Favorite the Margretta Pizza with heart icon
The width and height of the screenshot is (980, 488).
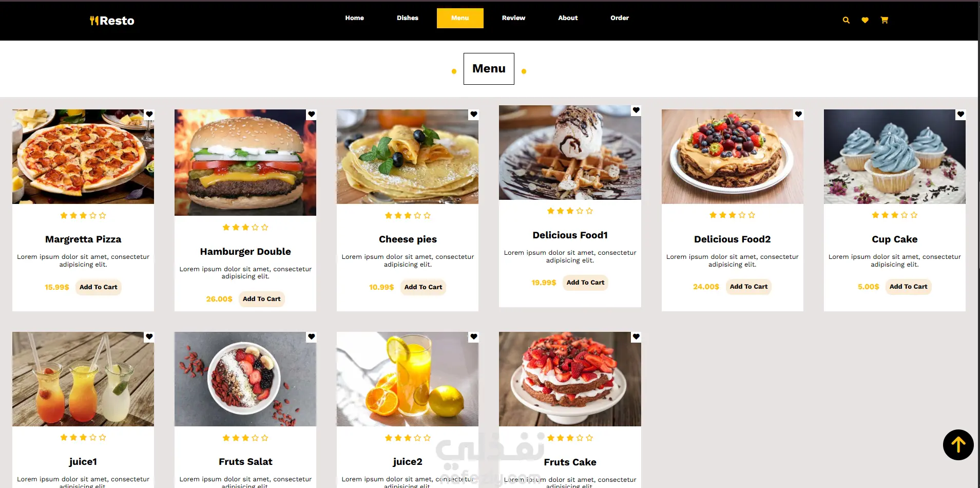click(x=149, y=114)
